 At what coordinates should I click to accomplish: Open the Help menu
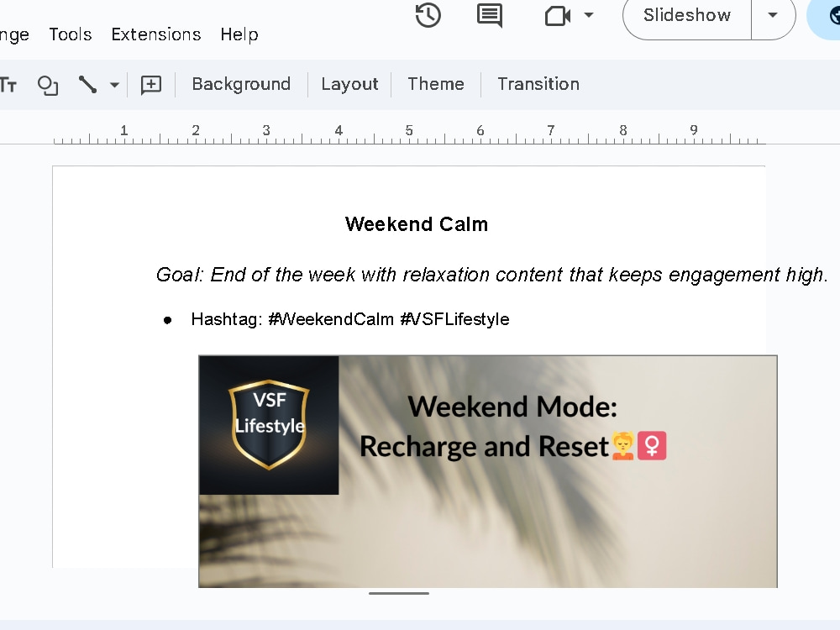[239, 34]
